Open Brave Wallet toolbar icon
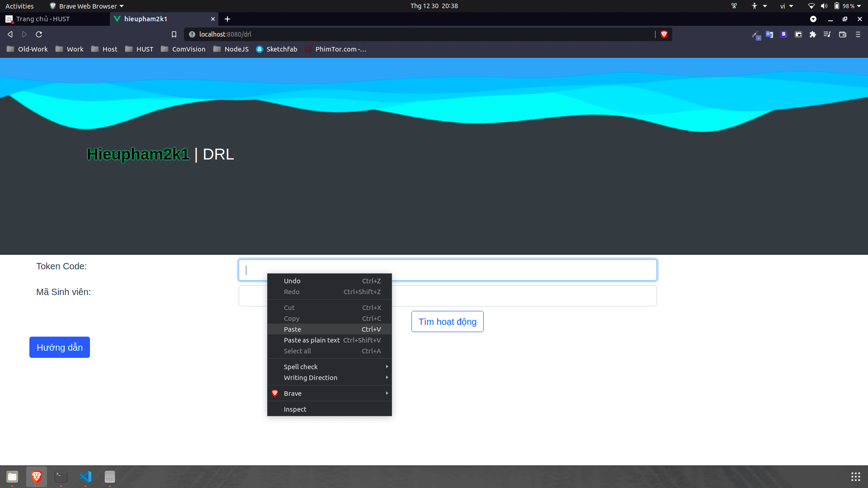This screenshot has height=488, width=868. click(842, 34)
